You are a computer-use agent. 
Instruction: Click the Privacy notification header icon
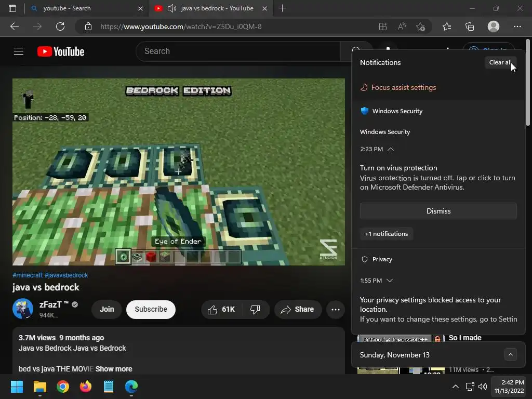(x=365, y=259)
